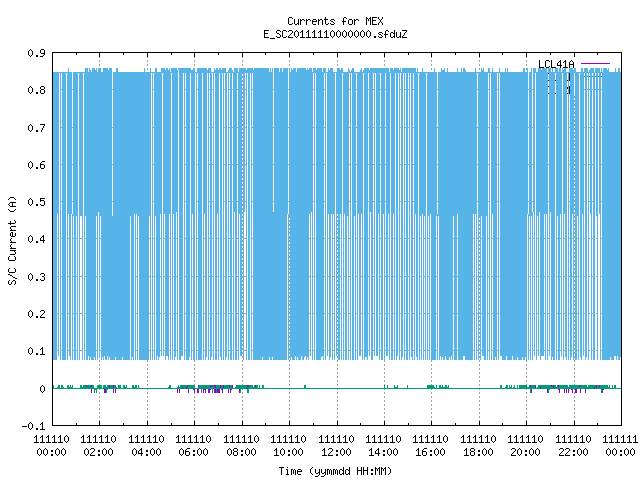This screenshot has width=640, height=480.
Task: Click the 0.2 y-axis tick label
Action: pyautogui.click(x=36, y=314)
